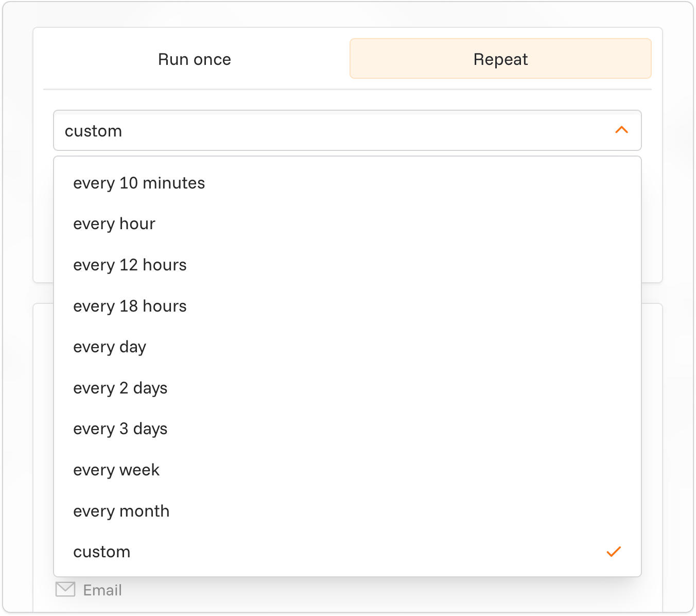Select every month option
Viewport: 696px width, 616px height.
tap(347, 511)
